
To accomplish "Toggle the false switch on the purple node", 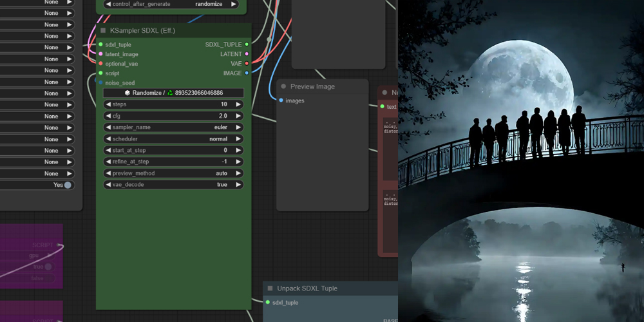I will click(50, 278).
